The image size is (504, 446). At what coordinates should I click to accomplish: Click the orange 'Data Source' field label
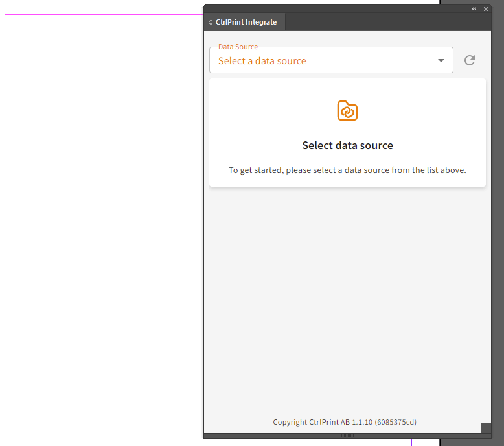click(x=238, y=47)
